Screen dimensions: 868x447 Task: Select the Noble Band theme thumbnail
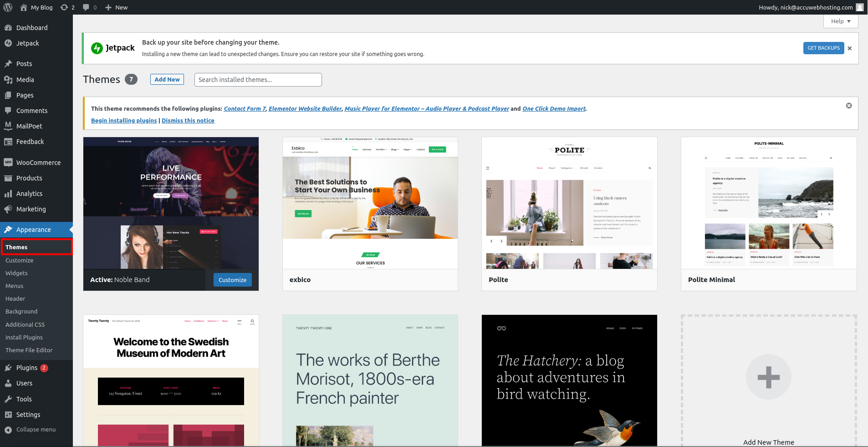click(x=171, y=203)
